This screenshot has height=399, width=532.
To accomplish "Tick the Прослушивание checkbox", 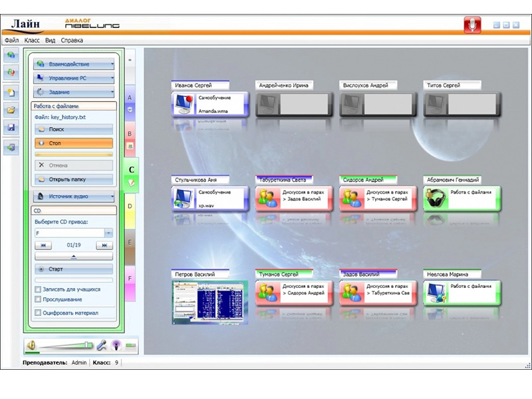I will pyautogui.click(x=38, y=300).
